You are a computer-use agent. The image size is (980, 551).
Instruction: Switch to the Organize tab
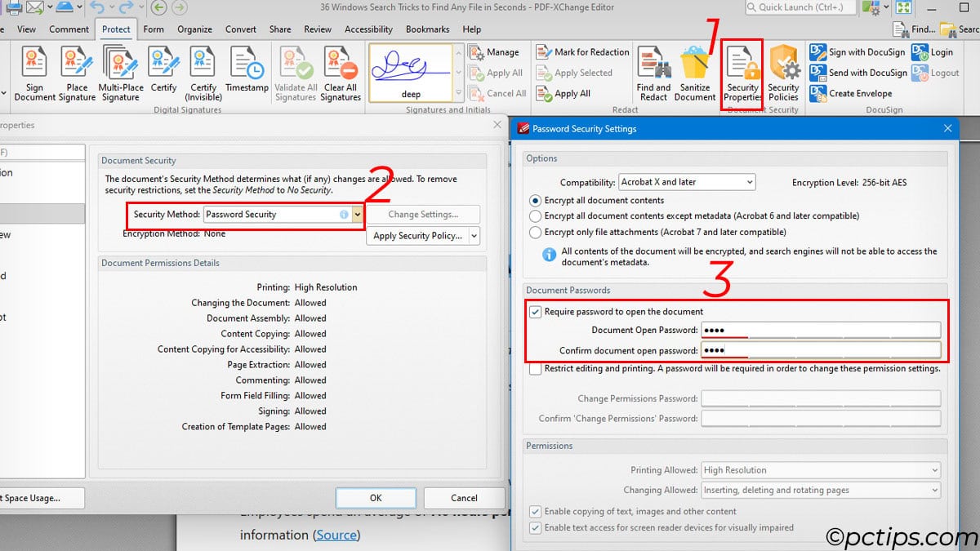(x=194, y=29)
